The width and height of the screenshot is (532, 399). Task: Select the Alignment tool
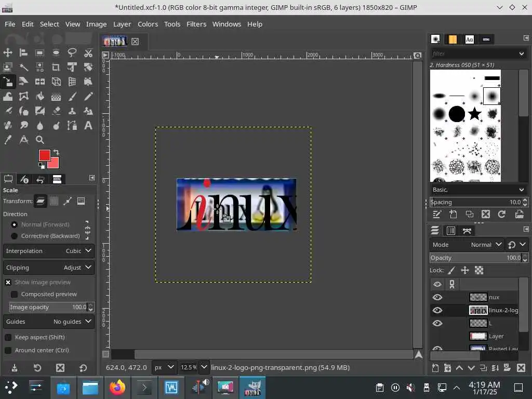[x=23, y=52]
